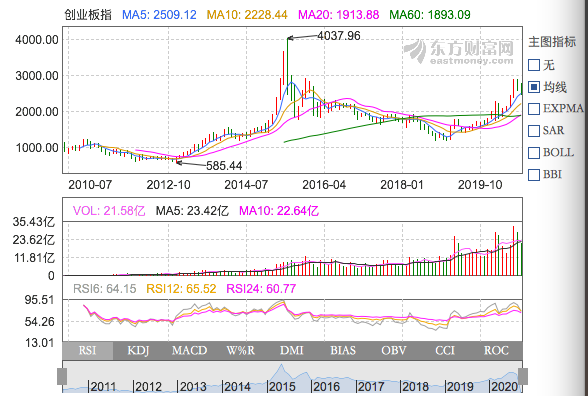Screen dimensions: 588x396
Task: Click the eastmoney.com watermark logo
Action: click(459, 52)
